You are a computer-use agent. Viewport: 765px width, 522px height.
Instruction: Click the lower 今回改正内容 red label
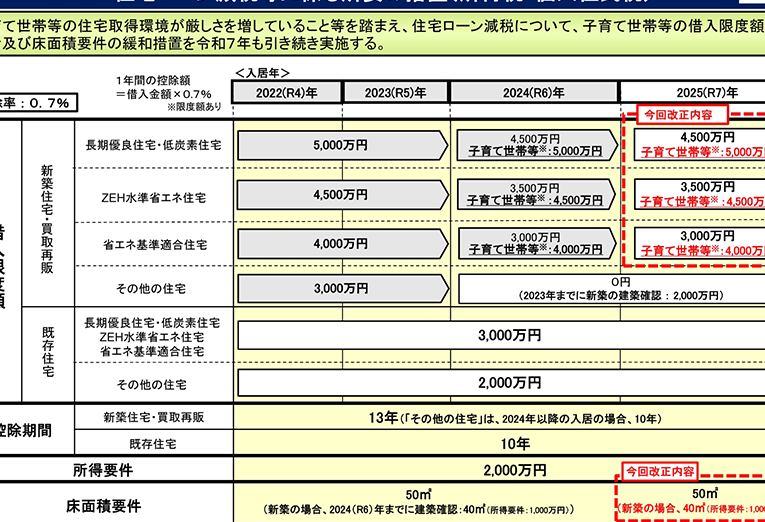660,471
